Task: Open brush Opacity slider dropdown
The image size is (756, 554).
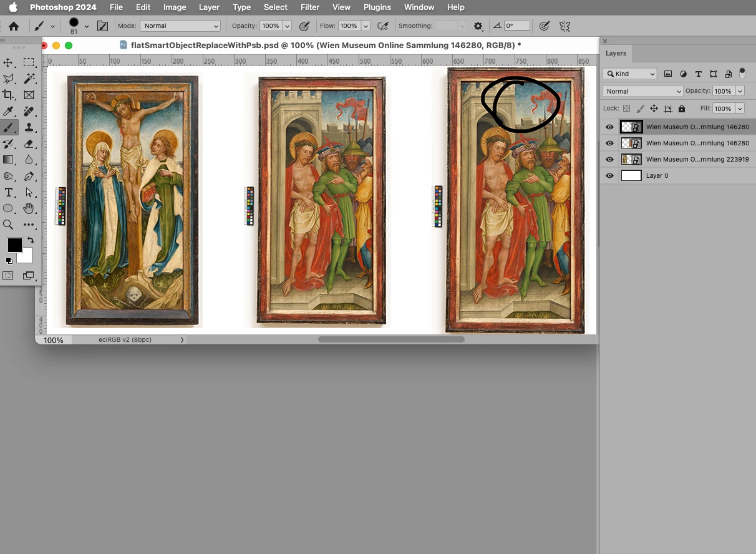Action: 287,26
